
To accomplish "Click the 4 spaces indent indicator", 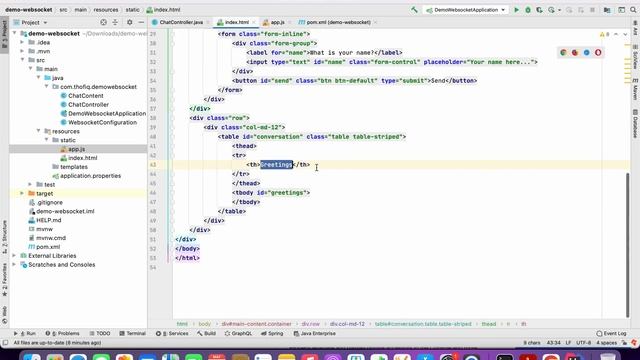I will pos(606,343).
